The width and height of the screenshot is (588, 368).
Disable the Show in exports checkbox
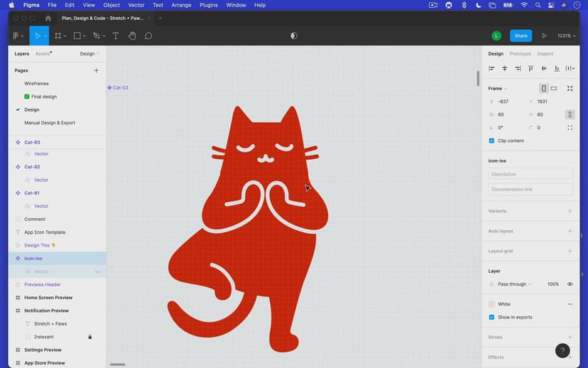pyautogui.click(x=491, y=318)
